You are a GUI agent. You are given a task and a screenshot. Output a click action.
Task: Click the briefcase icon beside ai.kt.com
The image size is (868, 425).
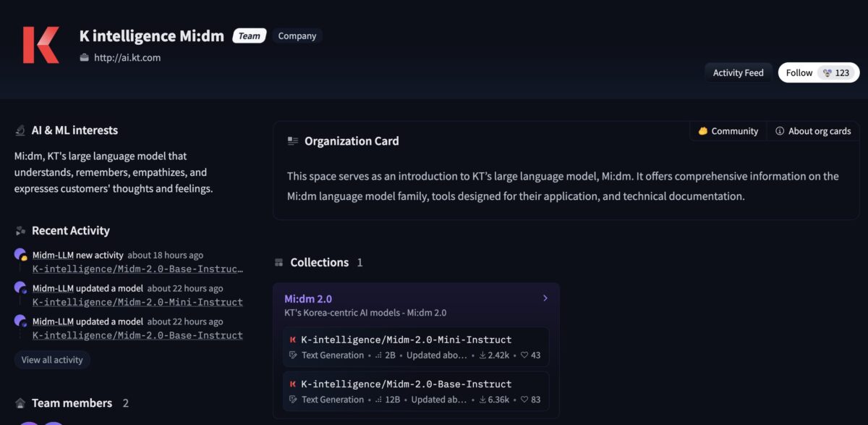click(x=84, y=58)
